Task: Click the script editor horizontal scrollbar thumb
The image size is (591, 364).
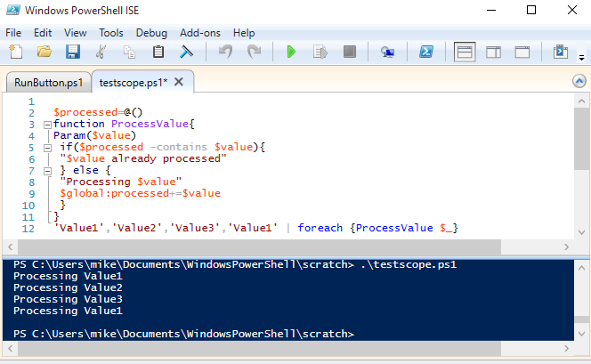Action: [x=259, y=247]
